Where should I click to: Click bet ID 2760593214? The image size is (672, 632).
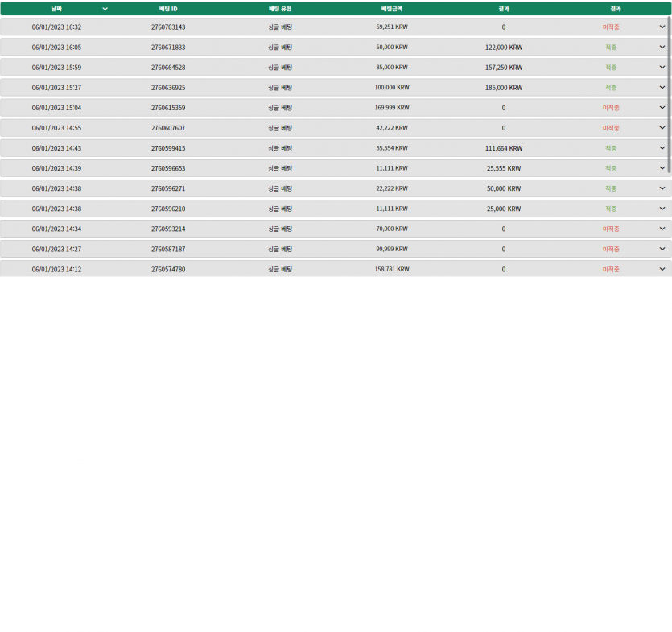(168, 229)
